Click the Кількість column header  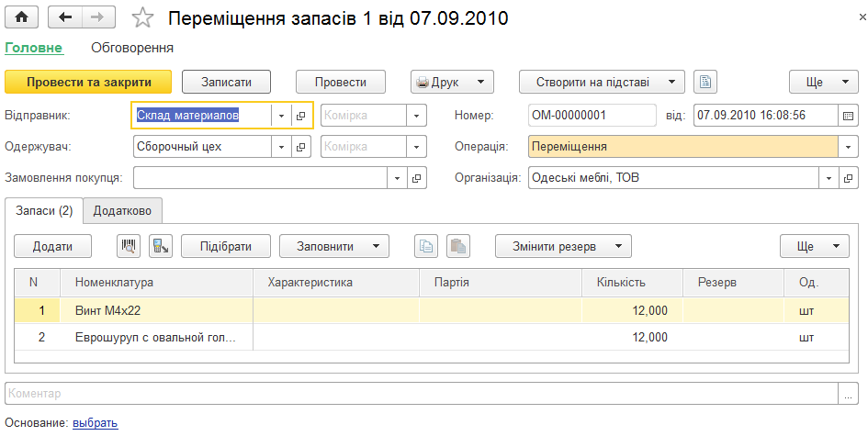632,282
